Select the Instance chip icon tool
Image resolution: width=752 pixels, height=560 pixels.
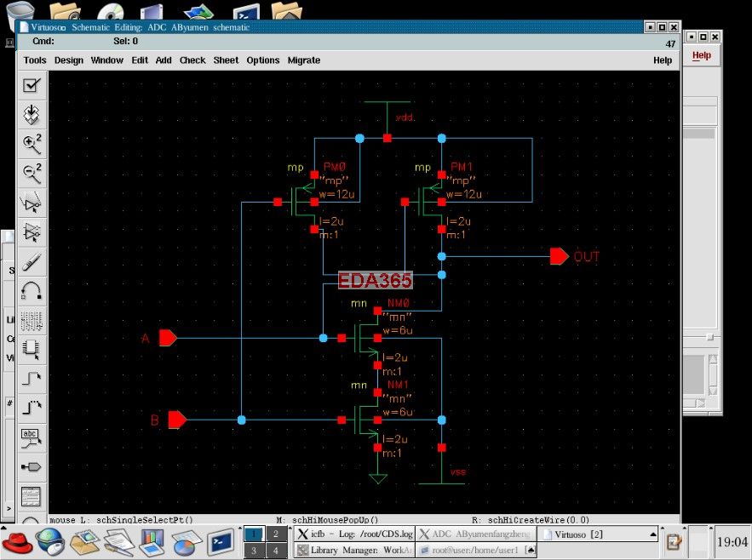pyautogui.click(x=32, y=348)
